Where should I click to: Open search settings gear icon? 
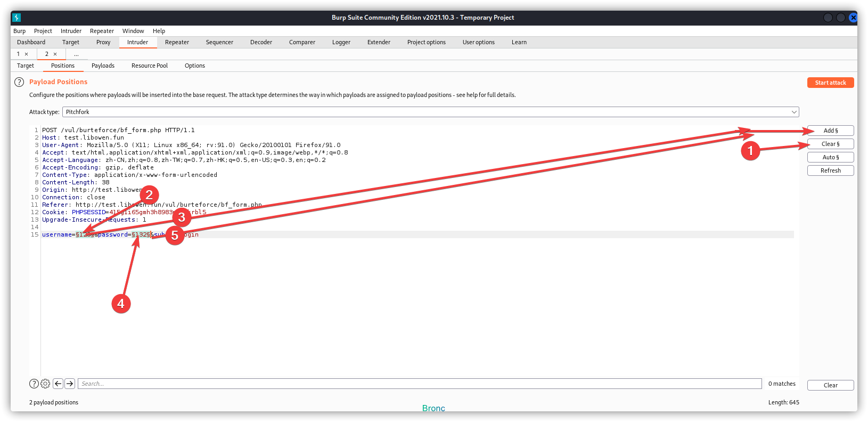pyautogui.click(x=45, y=384)
